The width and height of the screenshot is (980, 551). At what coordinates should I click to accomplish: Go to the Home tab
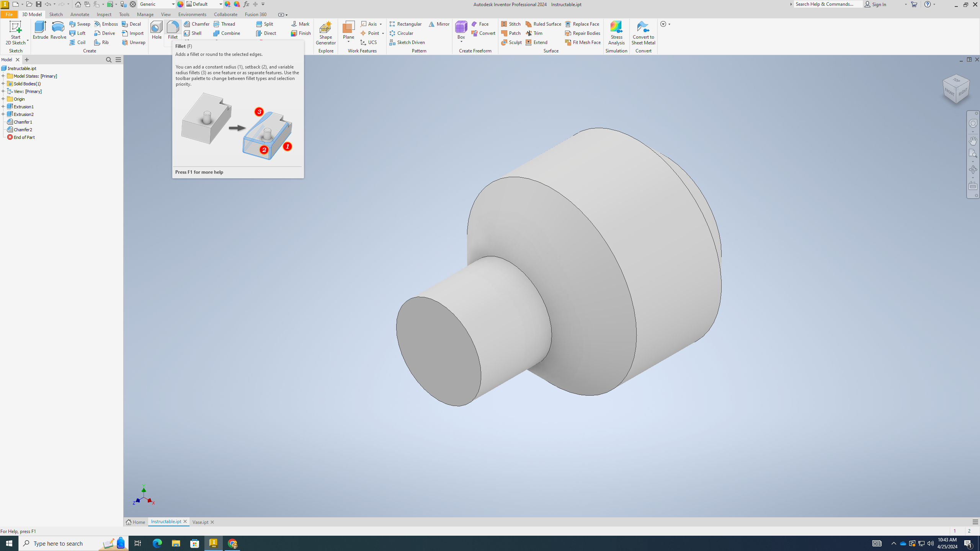click(x=136, y=522)
